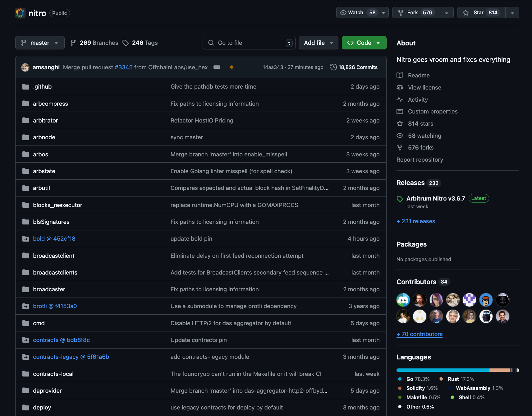Star the nitro repository
The width and height of the screenshot is (532, 416).
[x=481, y=13]
